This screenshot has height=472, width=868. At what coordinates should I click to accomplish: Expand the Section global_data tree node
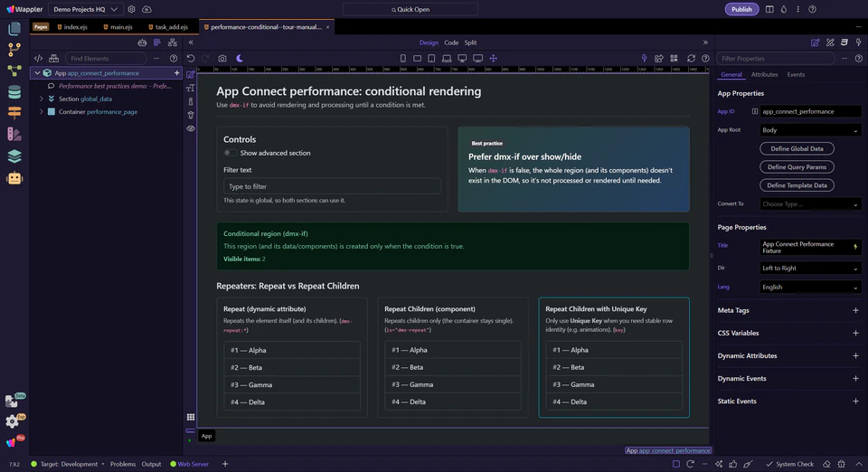pyautogui.click(x=41, y=99)
